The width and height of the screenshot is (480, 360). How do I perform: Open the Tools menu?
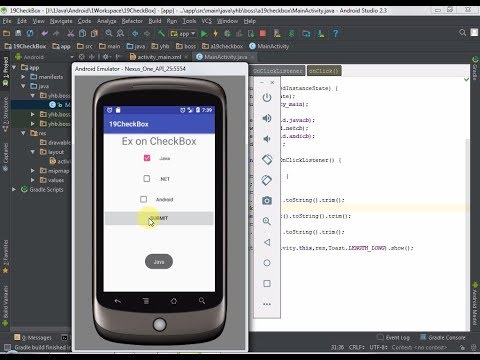(189, 21)
